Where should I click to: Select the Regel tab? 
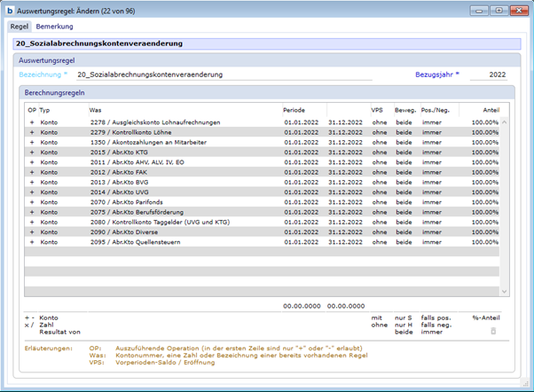click(19, 27)
